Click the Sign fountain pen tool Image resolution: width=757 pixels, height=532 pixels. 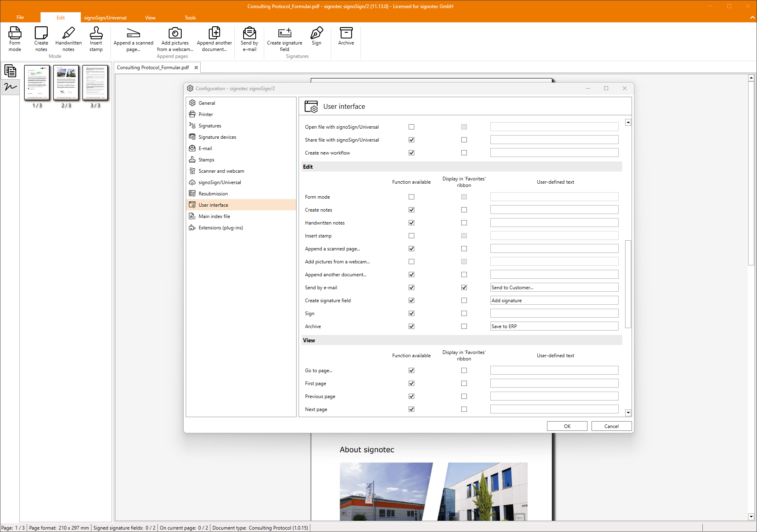tap(316, 36)
